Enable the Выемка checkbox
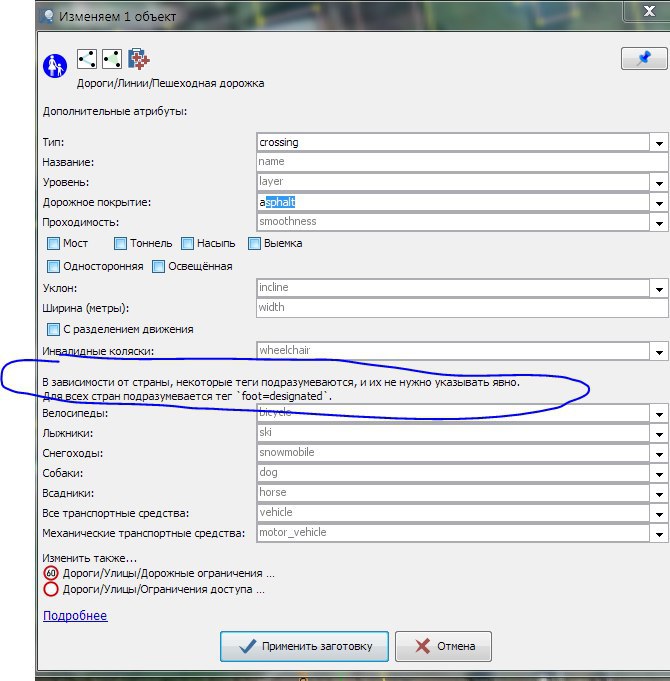Image resolution: width=670 pixels, height=681 pixels. click(254, 243)
